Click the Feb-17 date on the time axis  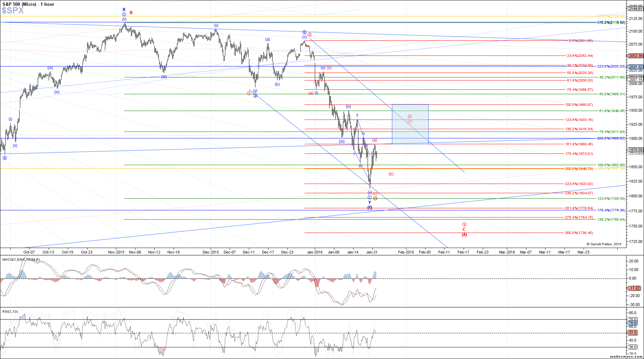point(463,252)
